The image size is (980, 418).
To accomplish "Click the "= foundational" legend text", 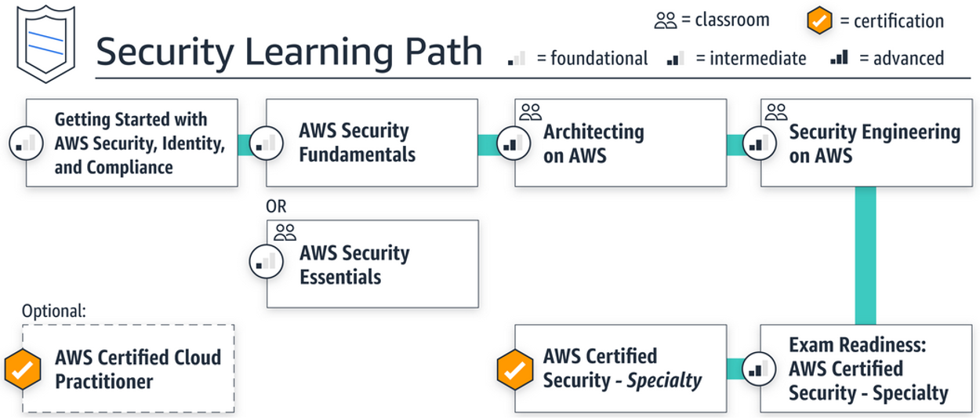I will coord(592,58).
